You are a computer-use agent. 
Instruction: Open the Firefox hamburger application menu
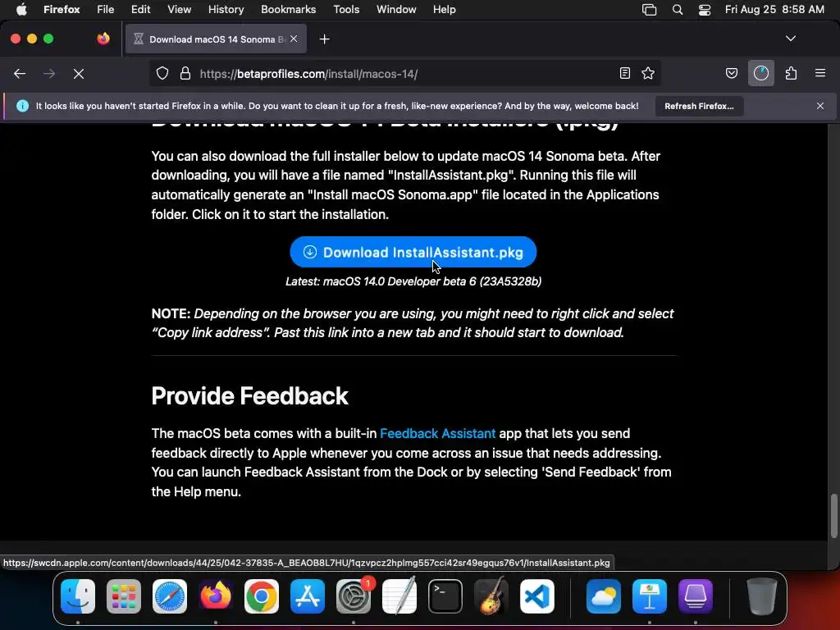pyautogui.click(x=820, y=73)
